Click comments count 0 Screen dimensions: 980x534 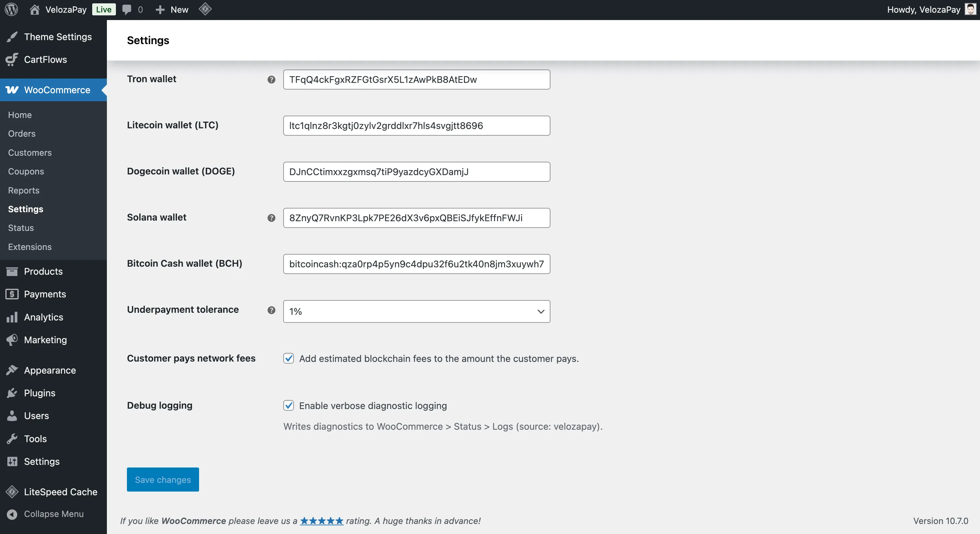(140, 9)
